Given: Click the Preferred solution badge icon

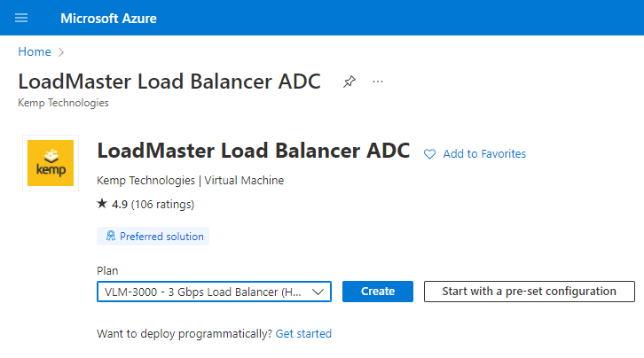Looking at the screenshot, I should (x=111, y=236).
